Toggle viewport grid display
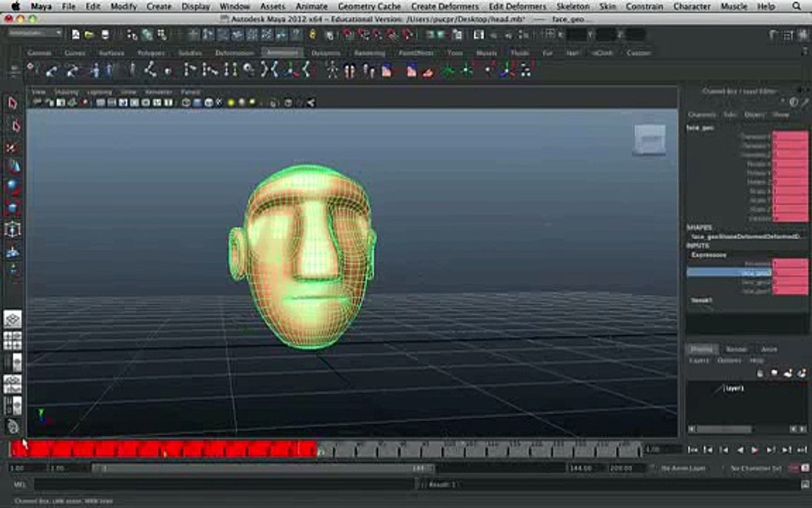Viewport: 812px width, 508px height. tap(101, 102)
